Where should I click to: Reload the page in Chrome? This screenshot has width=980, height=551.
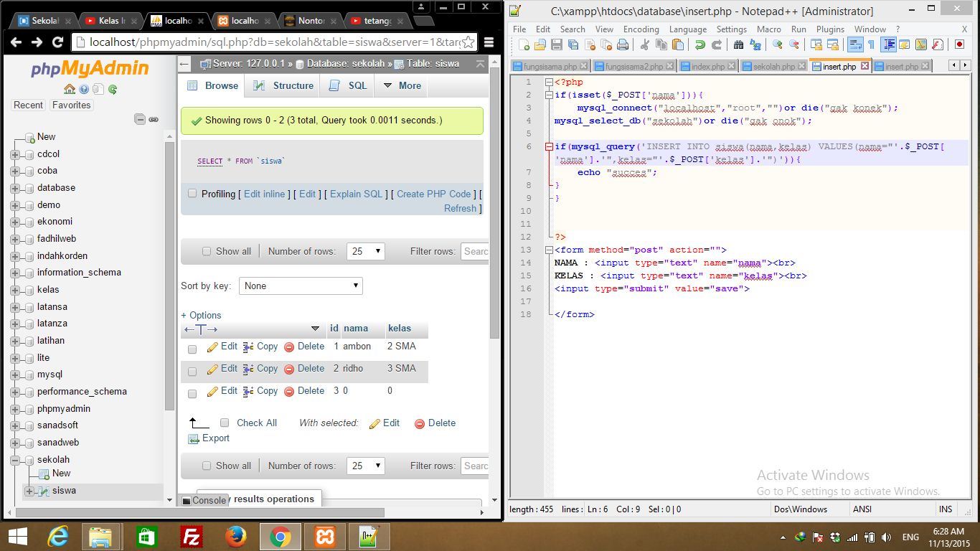[58, 42]
